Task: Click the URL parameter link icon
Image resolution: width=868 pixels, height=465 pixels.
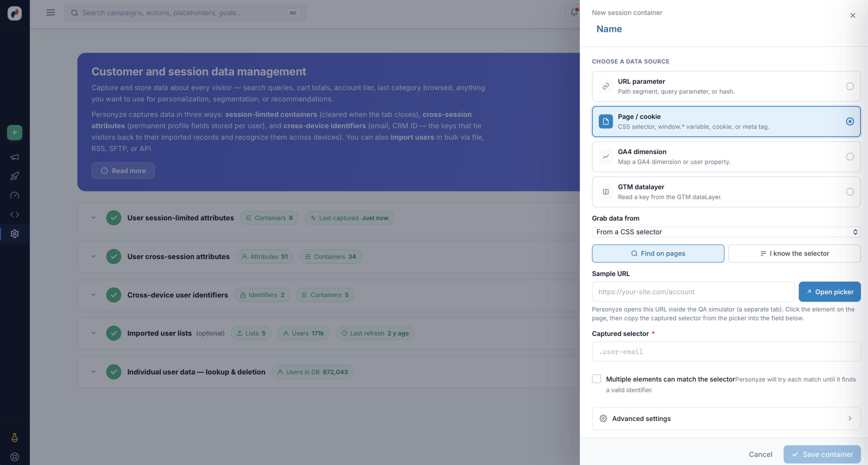Action: pos(606,86)
